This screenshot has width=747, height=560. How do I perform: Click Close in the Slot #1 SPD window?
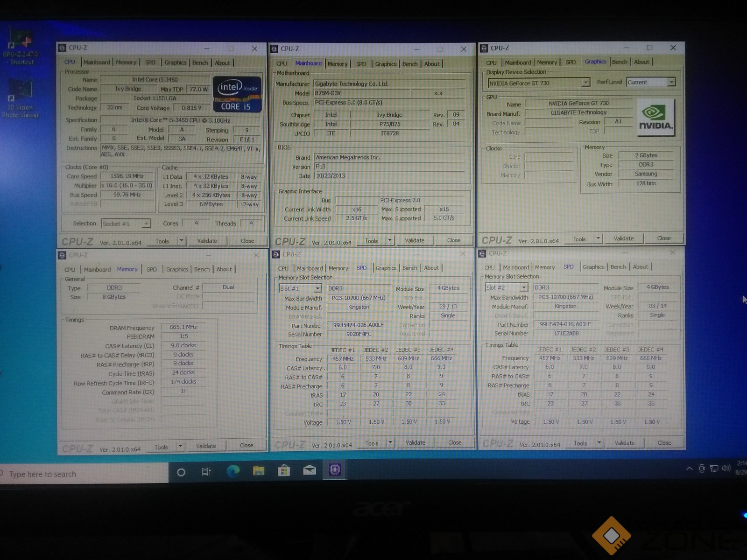(455, 442)
